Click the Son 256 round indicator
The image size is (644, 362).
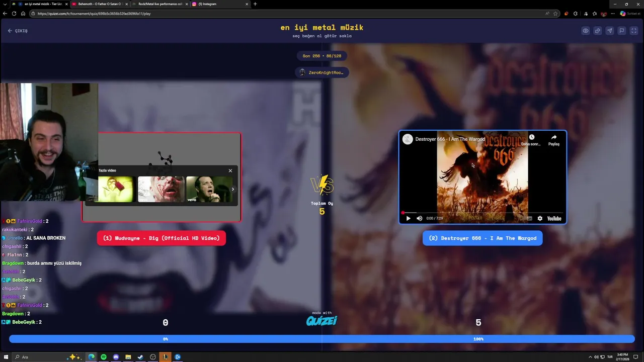[322, 56]
